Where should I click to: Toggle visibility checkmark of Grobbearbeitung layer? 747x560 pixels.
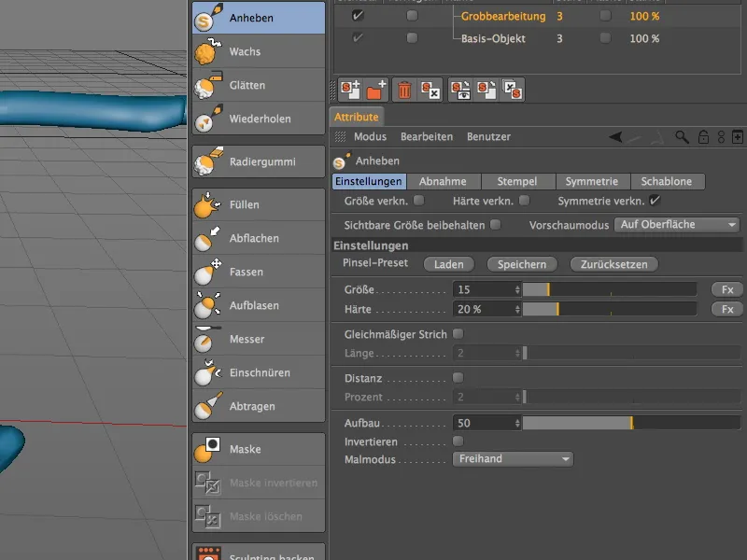click(358, 16)
